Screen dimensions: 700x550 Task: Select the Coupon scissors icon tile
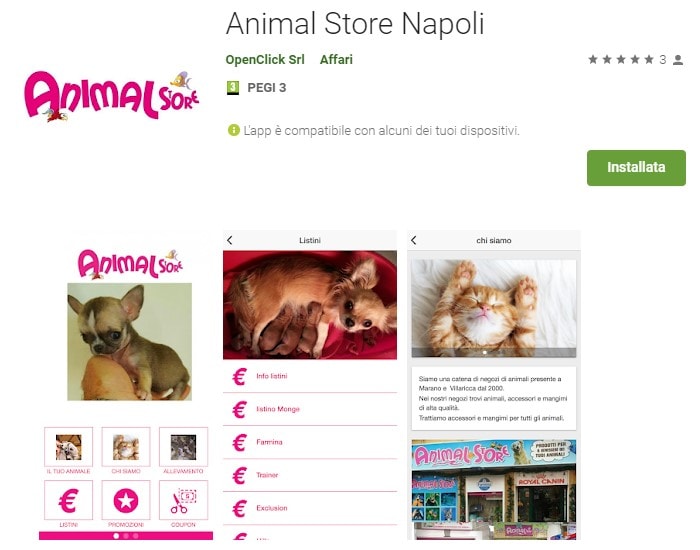coord(183,500)
